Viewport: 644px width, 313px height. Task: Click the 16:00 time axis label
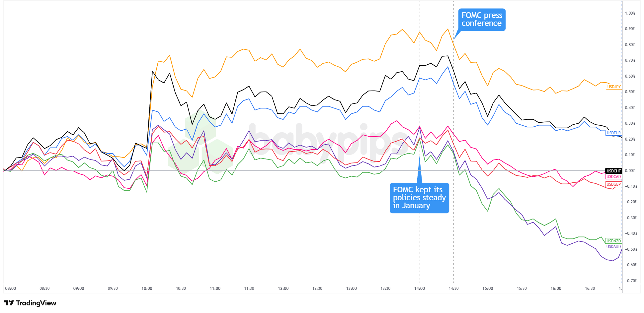(556, 288)
